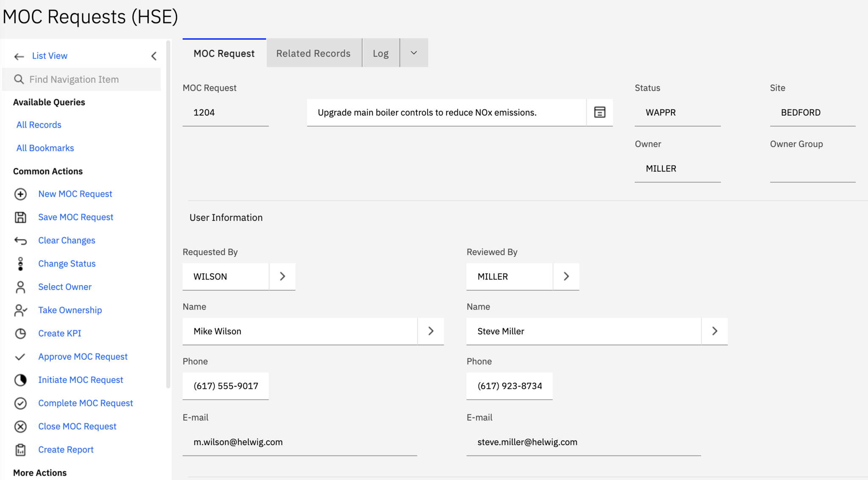
Task: Open the All Records query
Action: point(39,125)
